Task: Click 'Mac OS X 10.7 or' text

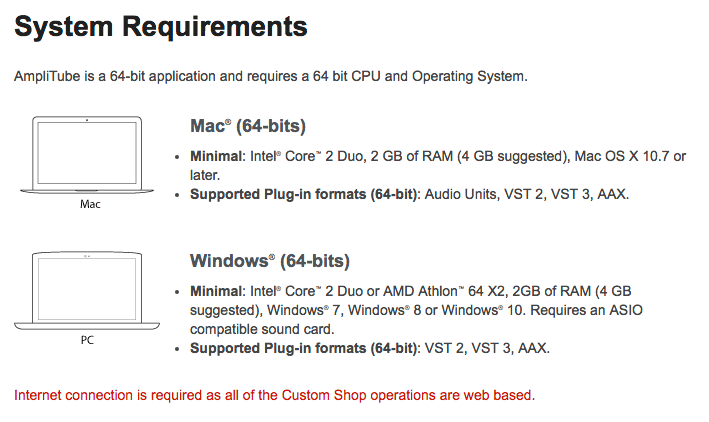Action: 630,156
